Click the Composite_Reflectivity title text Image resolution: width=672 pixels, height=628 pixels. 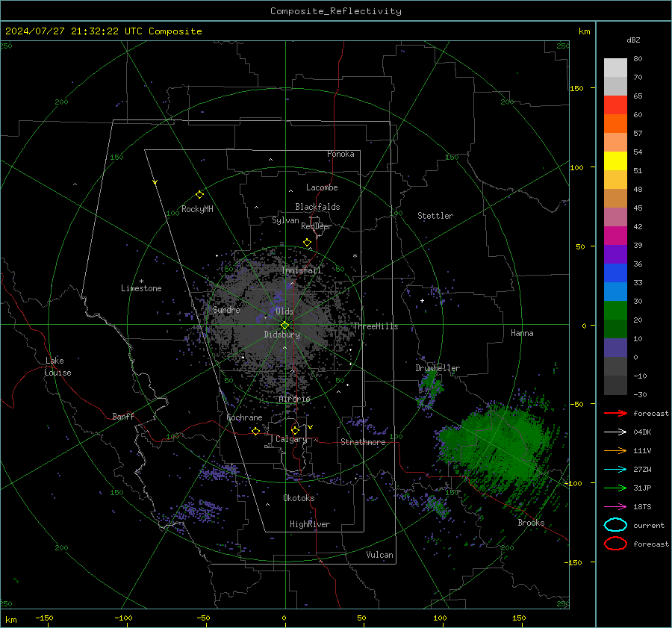coord(335,11)
